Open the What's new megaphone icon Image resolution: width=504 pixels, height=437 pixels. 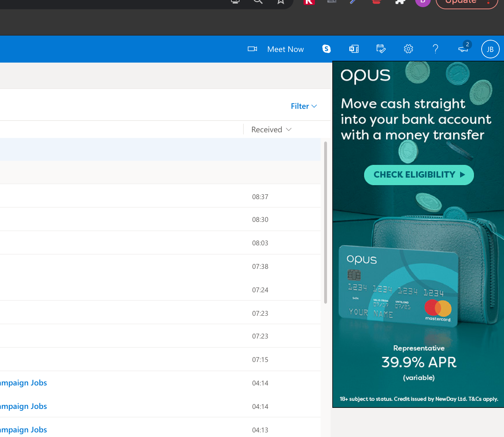[463, 48]
